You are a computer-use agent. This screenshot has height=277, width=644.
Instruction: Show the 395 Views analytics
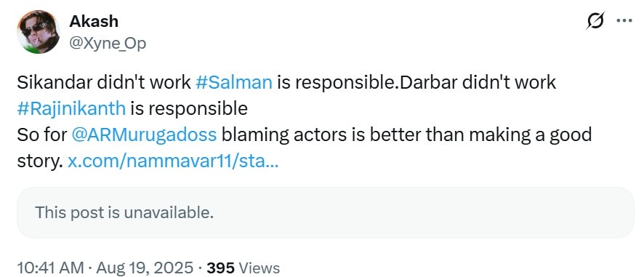click(243, 268)
